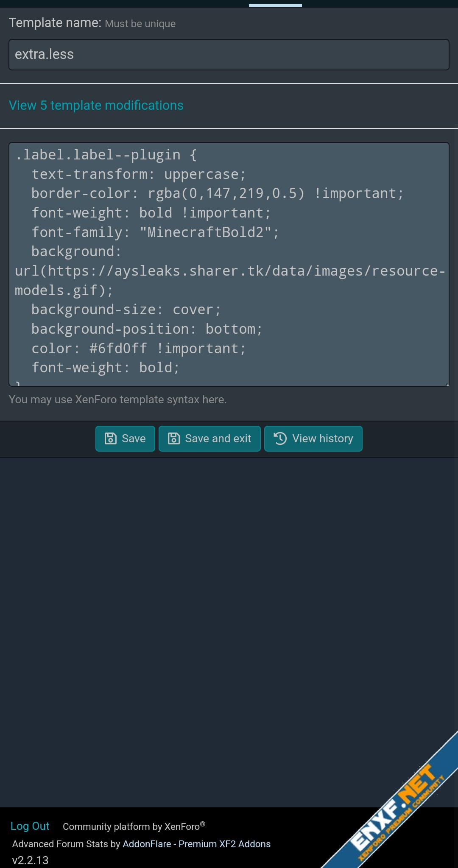Open View 5 template modifications link

[x=96, y=105]
